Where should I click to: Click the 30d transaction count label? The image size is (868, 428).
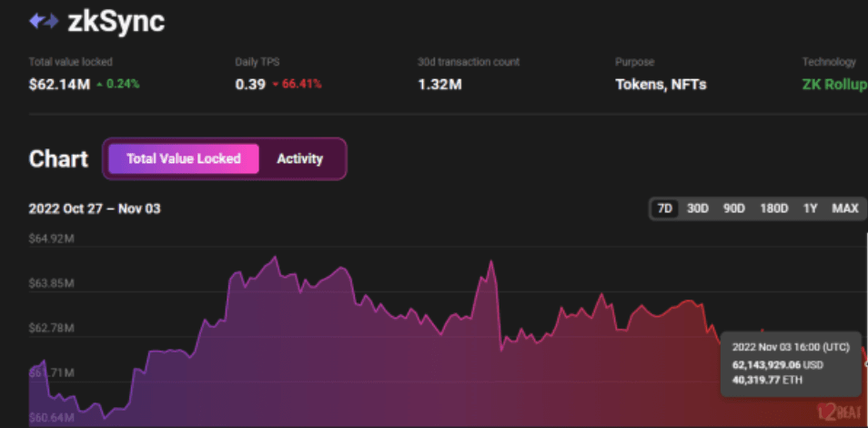(469, 62)
